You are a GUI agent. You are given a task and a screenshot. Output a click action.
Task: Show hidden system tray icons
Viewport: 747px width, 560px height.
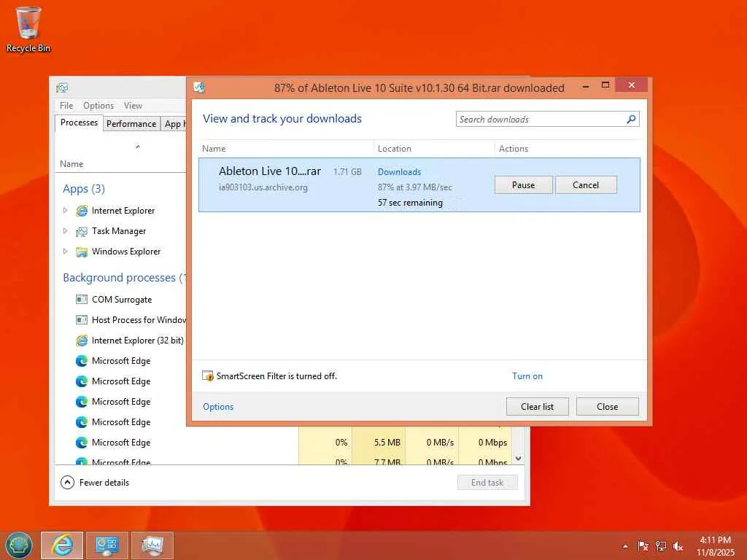[x=625, y=546]
